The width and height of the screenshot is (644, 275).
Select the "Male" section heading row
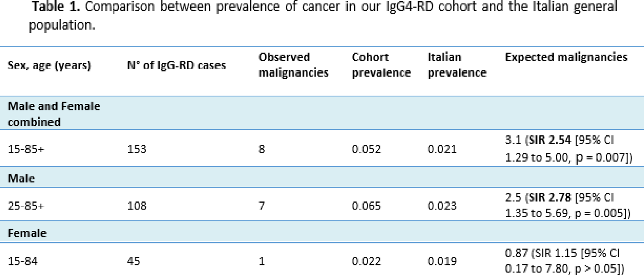tap(21, 179)
